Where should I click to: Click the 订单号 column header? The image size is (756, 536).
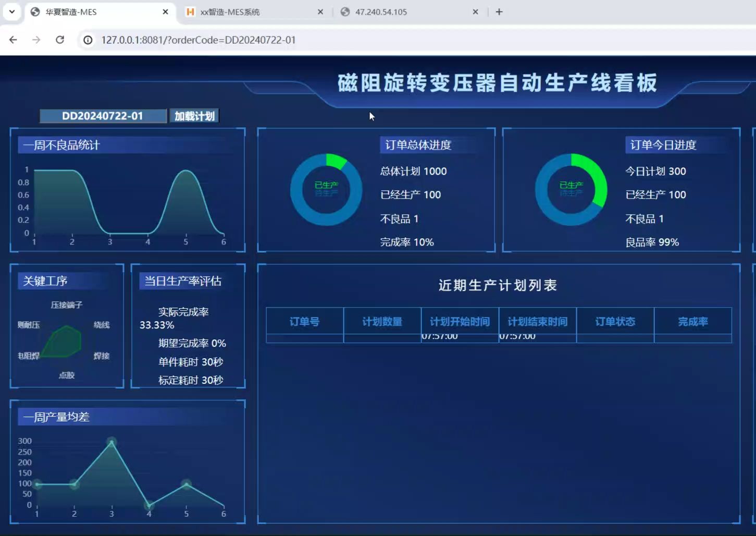coord(305,321)
